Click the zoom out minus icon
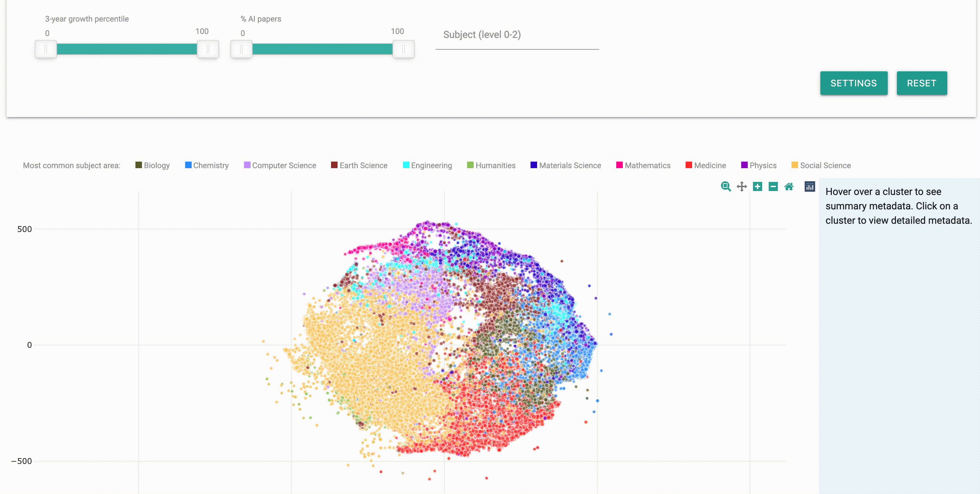 [x=773, y=186]
